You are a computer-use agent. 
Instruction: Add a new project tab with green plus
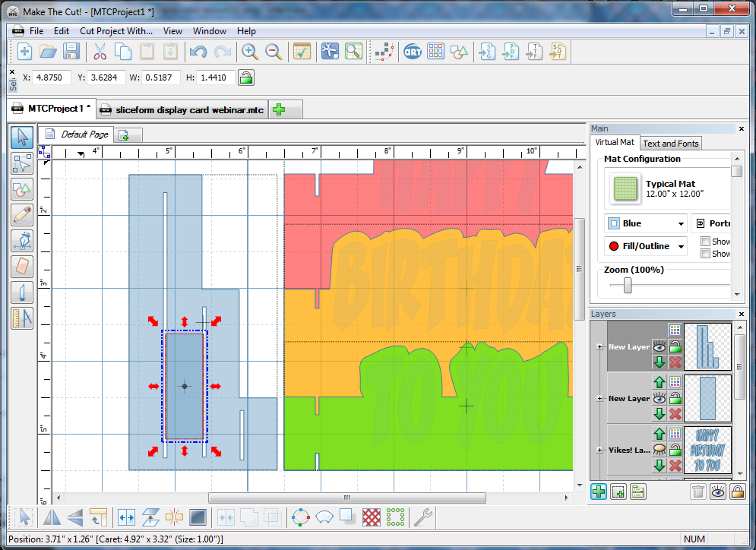tap(279, 109)
